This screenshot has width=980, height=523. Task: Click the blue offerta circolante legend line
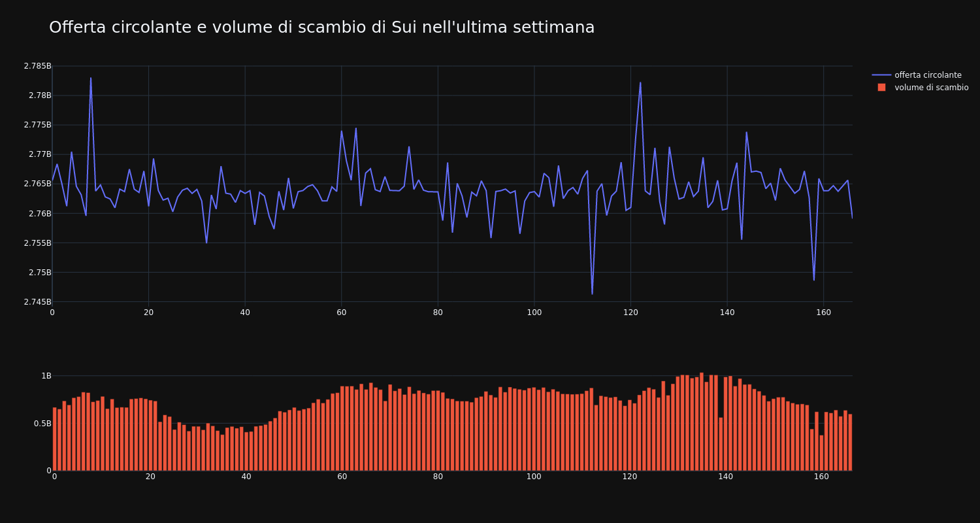pyautogui.click(x=881, y=75)
